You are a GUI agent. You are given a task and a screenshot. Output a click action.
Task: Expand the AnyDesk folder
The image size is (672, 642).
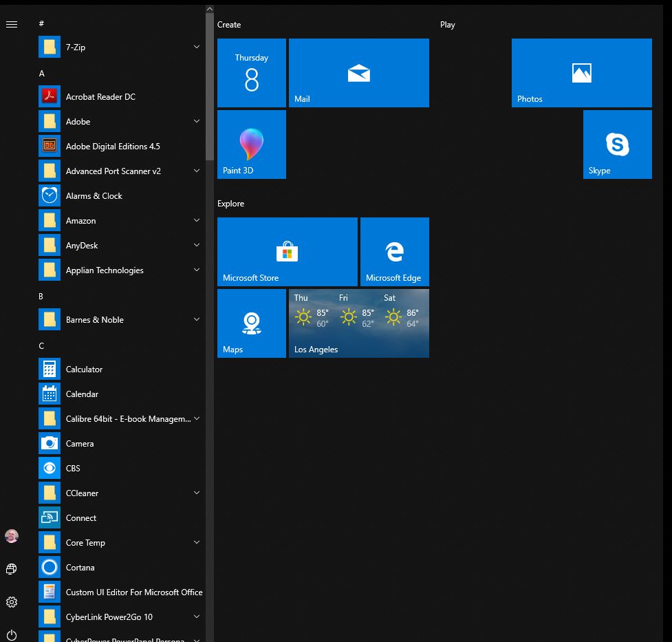(x=120, y=245)
